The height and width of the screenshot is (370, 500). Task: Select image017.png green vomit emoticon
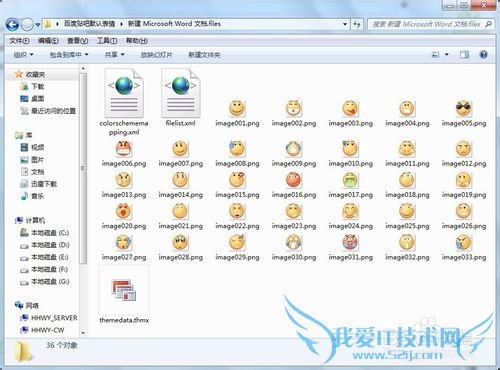(x=350, y=180)
